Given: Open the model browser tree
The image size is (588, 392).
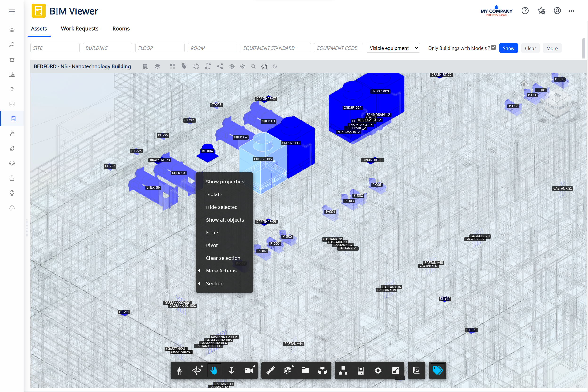Looking at the screenshot, I should pyautogui.click(x=343, y=370).
